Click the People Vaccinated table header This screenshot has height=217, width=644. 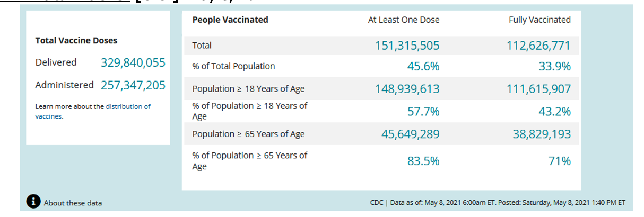230,20
